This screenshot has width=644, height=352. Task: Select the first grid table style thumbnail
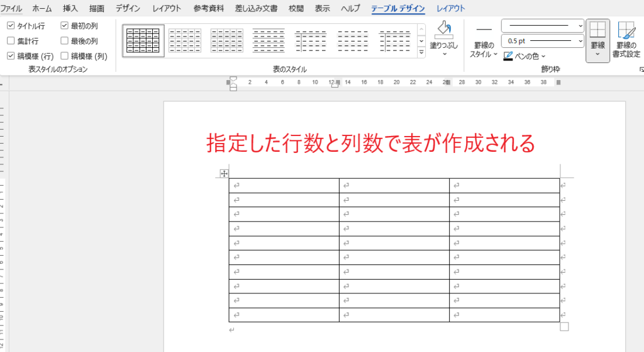coord(143,41)
